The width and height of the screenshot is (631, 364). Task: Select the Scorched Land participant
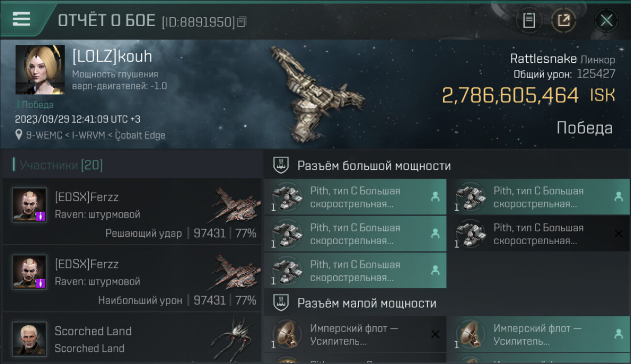click(x=132, y=338)
